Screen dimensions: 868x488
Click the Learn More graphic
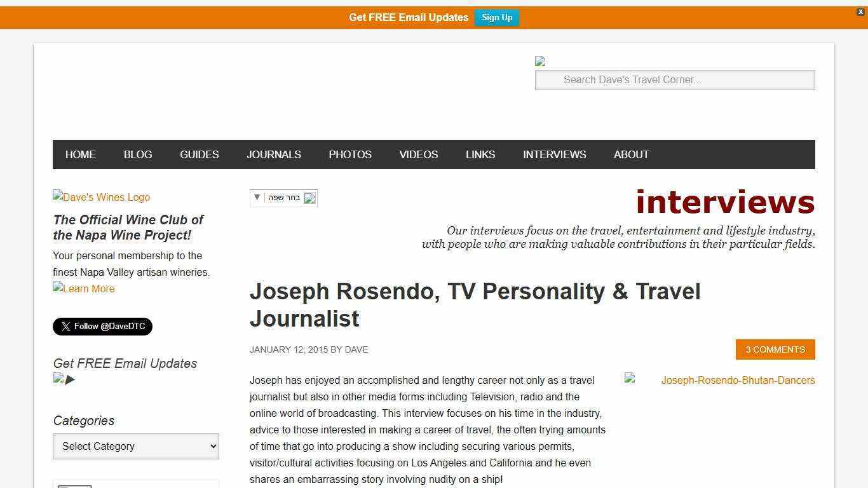coord(83,288)
